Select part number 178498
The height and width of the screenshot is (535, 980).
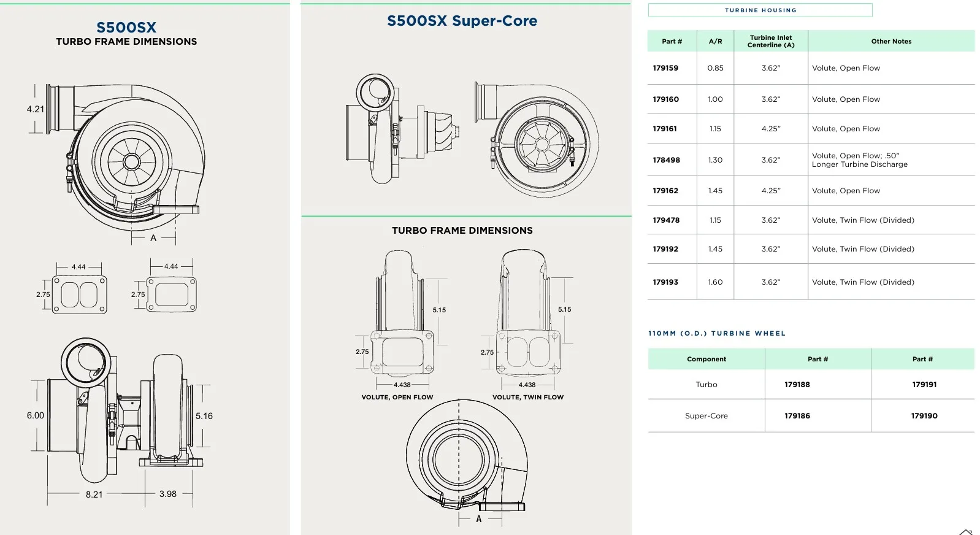pyautogui.click(x=666, y=160)
